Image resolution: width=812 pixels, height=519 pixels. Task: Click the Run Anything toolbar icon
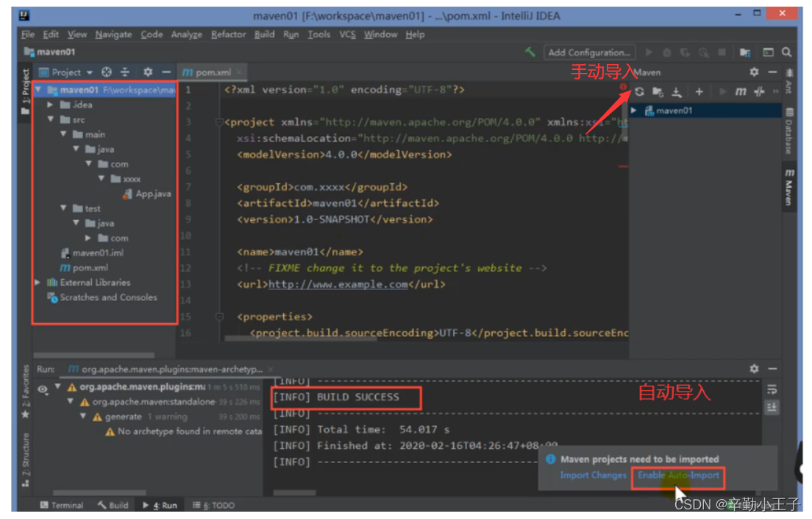click(x=768, y=52)
